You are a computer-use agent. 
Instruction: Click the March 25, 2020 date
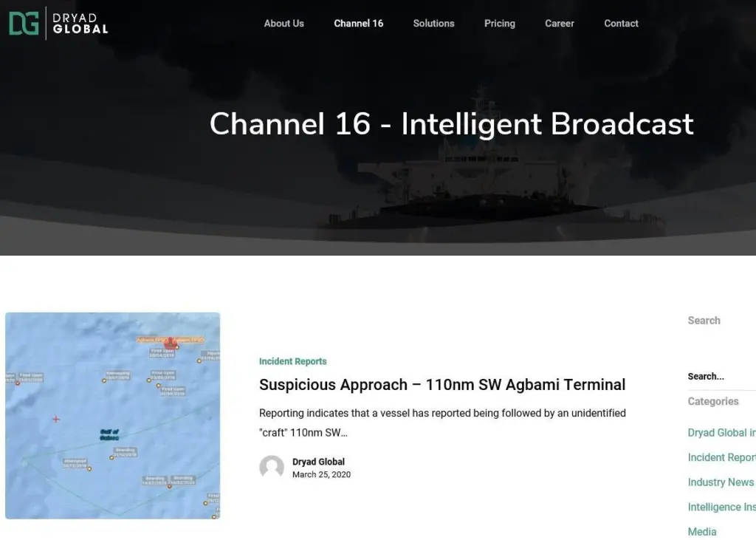tap(321, 474)
